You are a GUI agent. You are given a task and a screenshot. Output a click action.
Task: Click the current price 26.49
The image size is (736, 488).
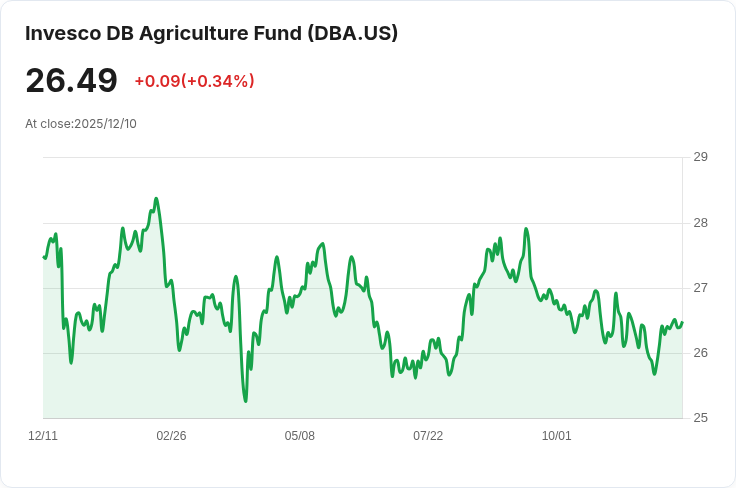tap(71, 81)
